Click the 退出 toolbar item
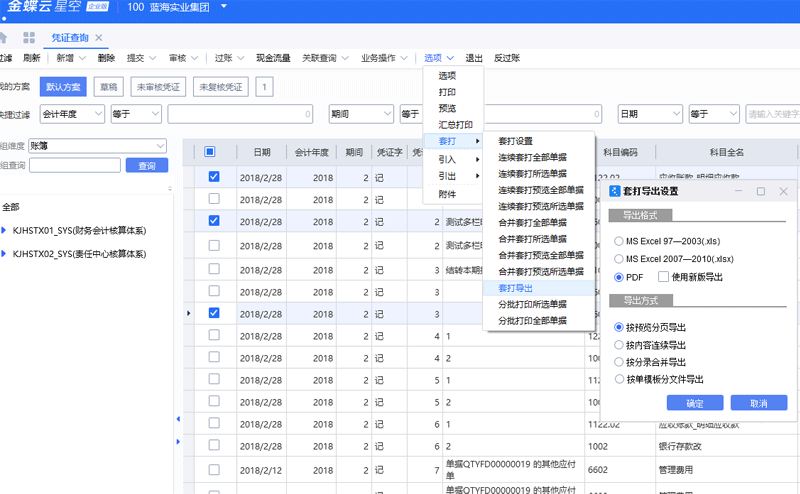Screen dimensions: 800x494 [x=473, y=58]
